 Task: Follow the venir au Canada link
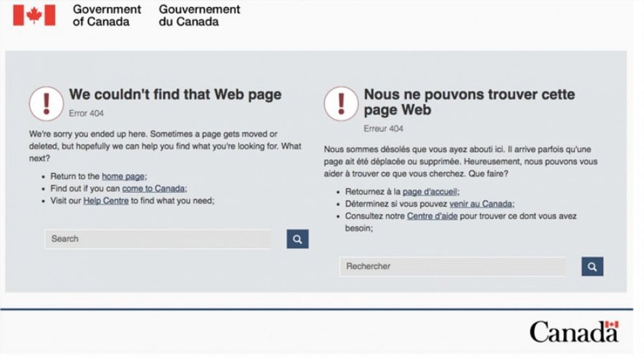coord(481,204)
